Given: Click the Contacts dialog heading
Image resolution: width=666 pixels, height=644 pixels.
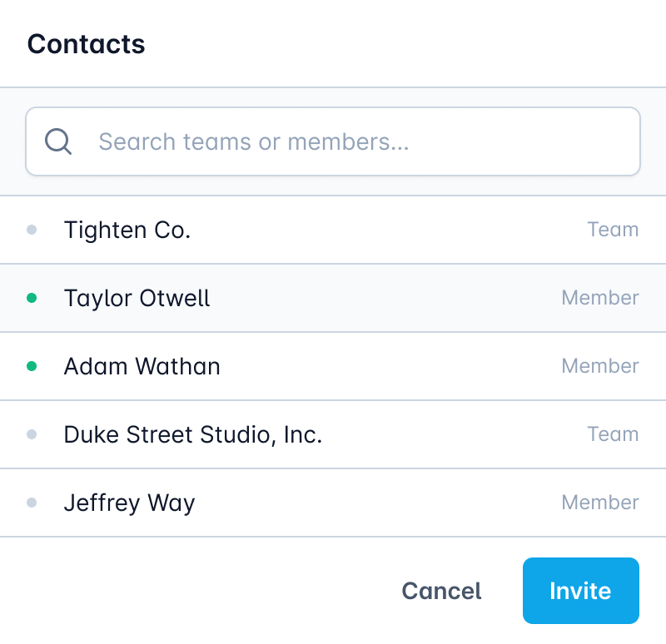Looking at the screenshot, I should [x=87, y=44].
